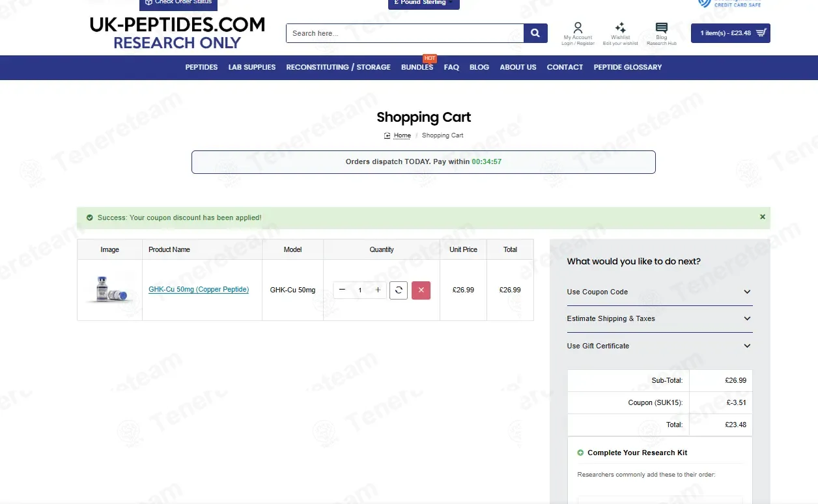Click the Home breadcrumb link
This screenshot has height=504, width=818.
point(402,135)
